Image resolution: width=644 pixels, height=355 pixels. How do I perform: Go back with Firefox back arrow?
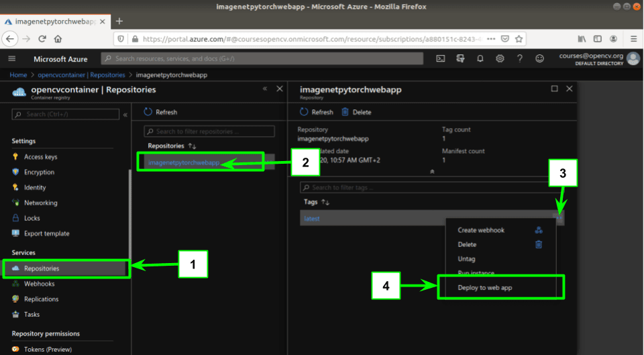click(10, 39)
